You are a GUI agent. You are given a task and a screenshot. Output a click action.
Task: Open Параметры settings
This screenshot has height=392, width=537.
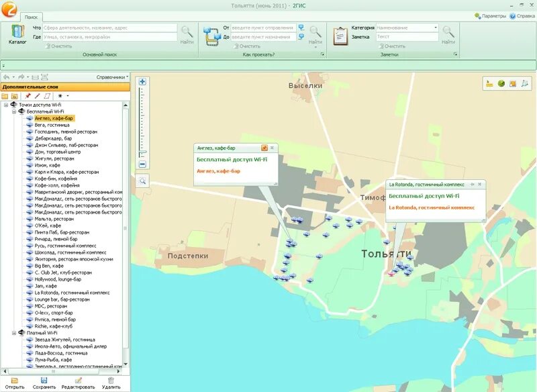pos(490,16)
